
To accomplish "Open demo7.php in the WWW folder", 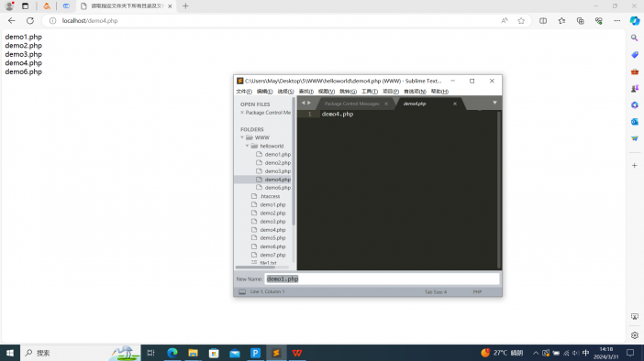I will pos(272,255).
